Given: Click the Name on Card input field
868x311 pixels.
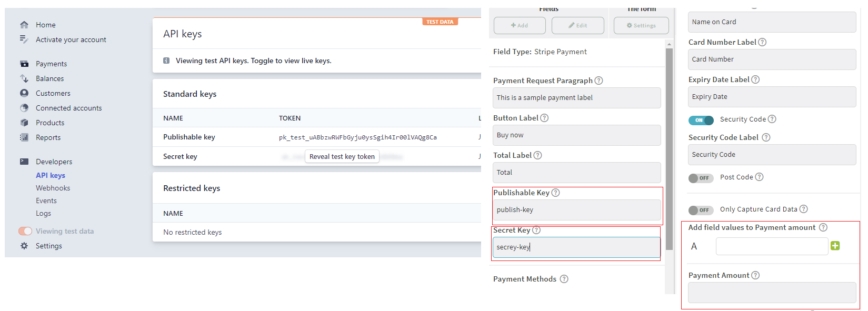Looking at the screenshot, I should 772,22.
